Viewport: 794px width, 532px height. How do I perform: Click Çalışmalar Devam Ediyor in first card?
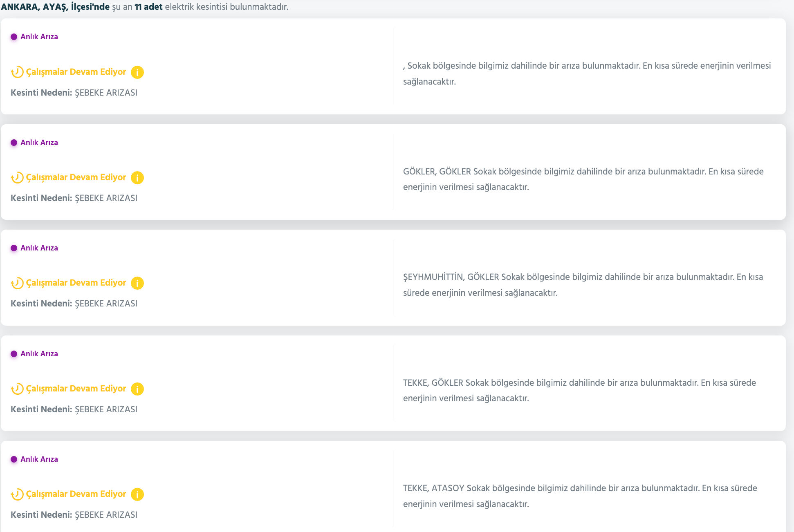76,72
